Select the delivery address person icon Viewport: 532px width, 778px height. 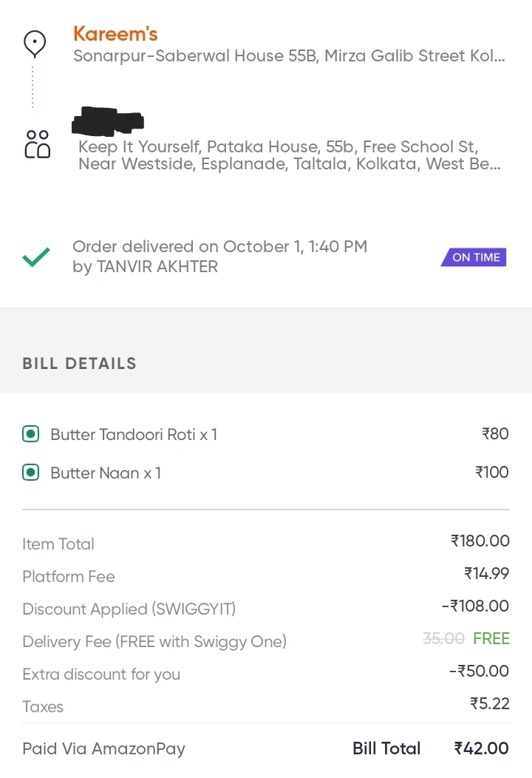coord(36,146)
